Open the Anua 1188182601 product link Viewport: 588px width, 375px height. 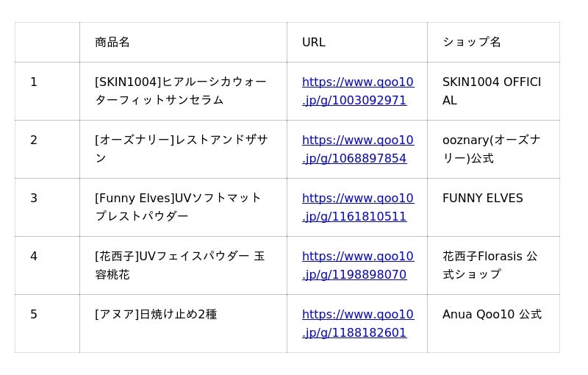pos(358,324)
